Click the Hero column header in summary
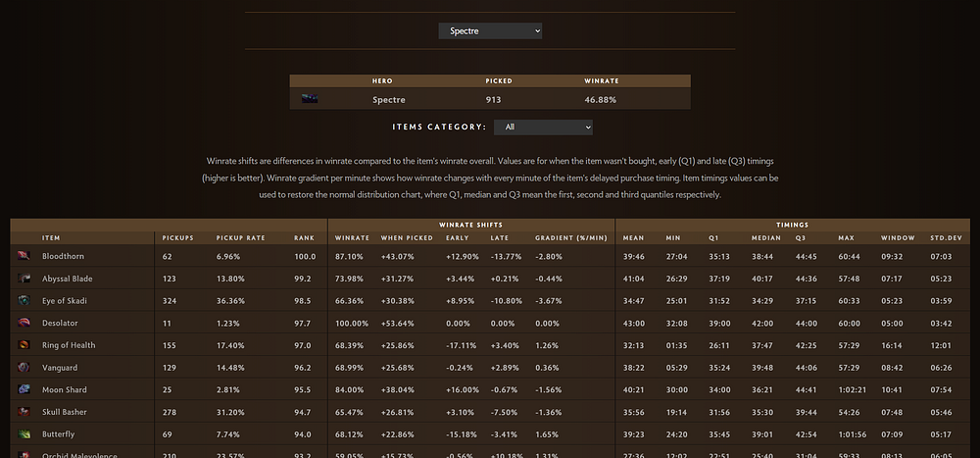 (382, 80)
